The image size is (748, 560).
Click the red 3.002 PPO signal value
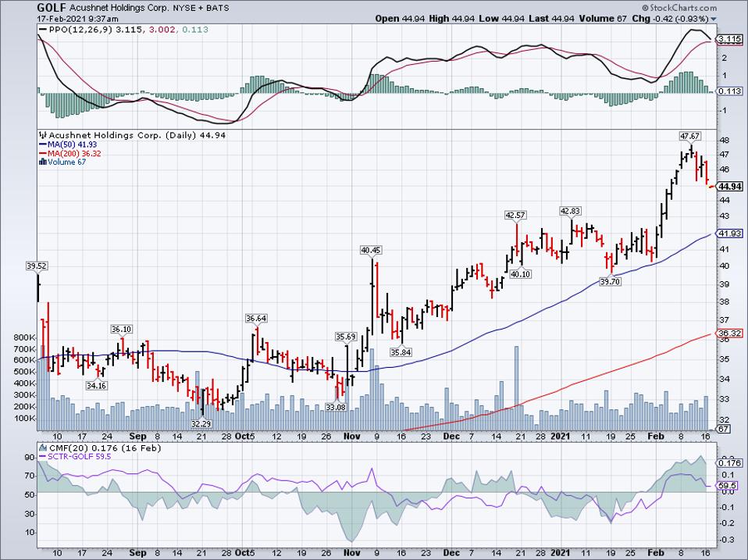(162, 30)
